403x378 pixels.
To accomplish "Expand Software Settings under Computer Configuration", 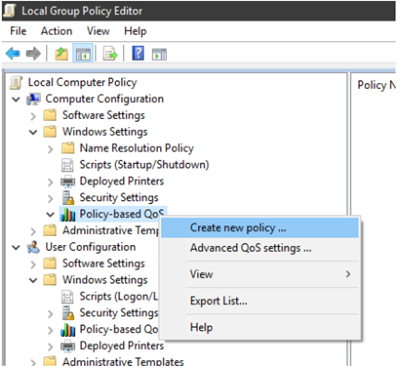I will point(33,116).
